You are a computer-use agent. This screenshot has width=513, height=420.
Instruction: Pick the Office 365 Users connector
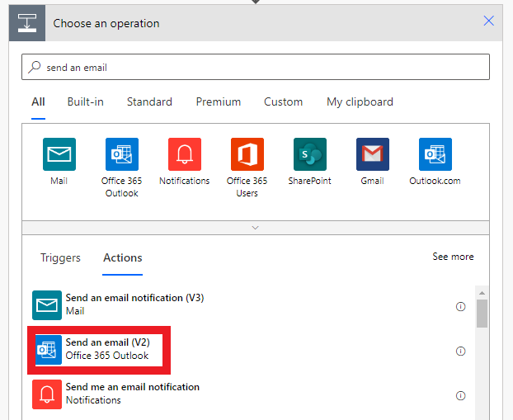(247, 154)
